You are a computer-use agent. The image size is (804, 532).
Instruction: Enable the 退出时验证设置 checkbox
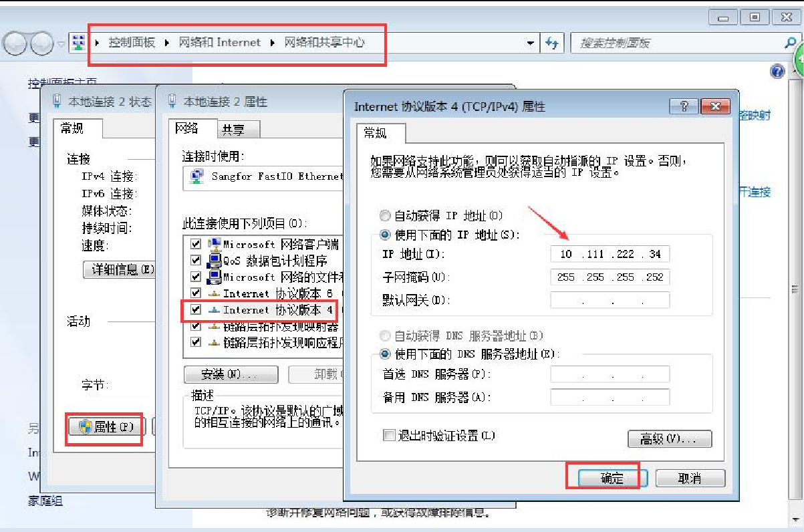(x=389, y=436)
